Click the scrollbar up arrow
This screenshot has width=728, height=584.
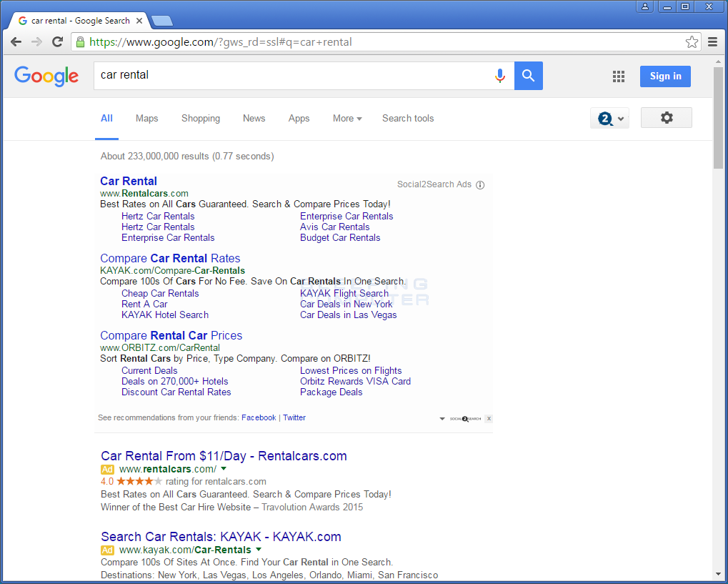[718, 60]
